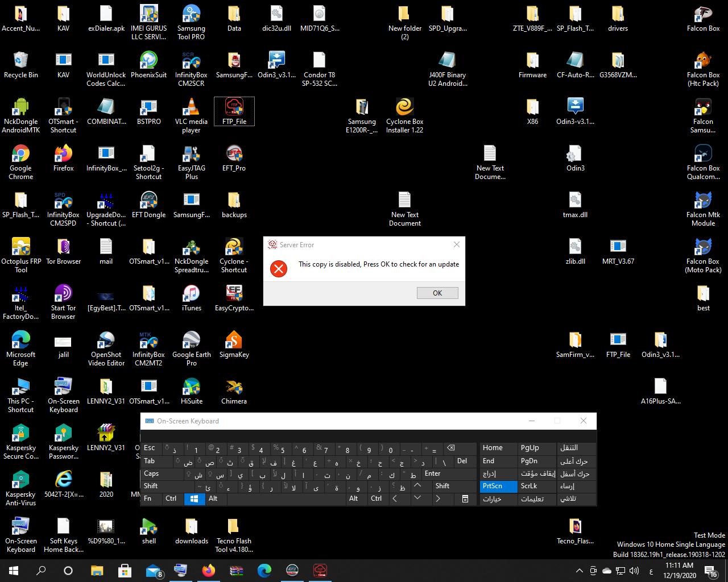Toggle the ScrLk key on the keyboard
This screenshot has height=582, width=728.
[x=536, y=487]
